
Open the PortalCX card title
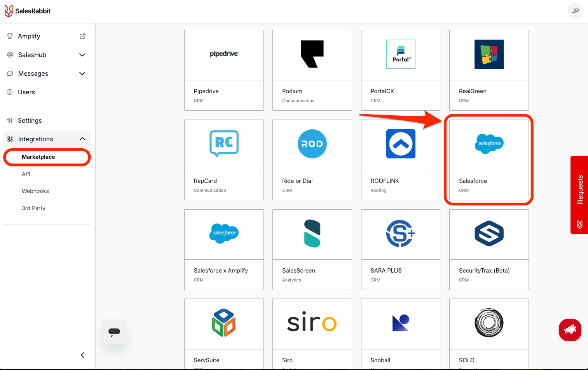(x=382, y=91)
